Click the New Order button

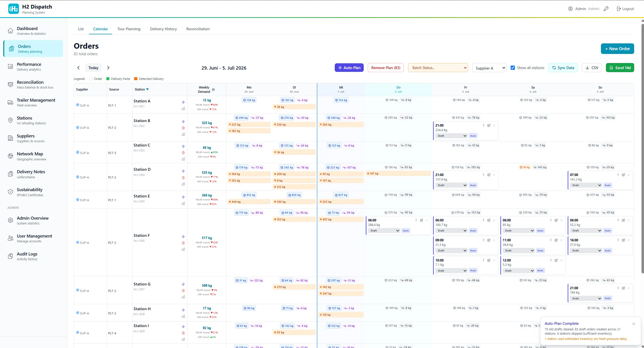pos(617,49)
